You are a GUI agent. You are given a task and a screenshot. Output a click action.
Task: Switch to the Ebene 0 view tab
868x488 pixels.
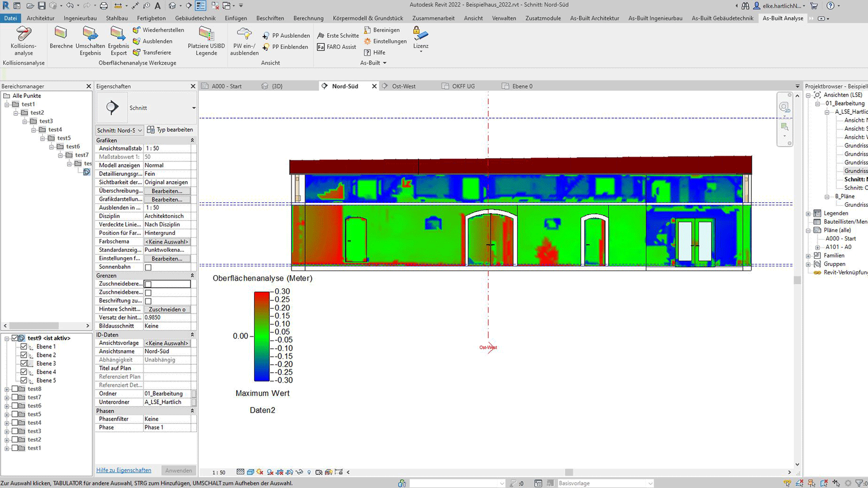coord(522,86)
